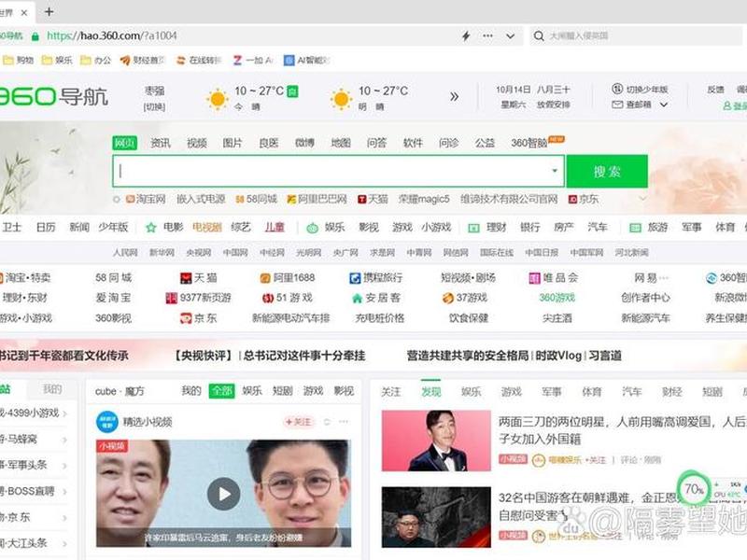Click the 360导航 logo

[53, 97]
